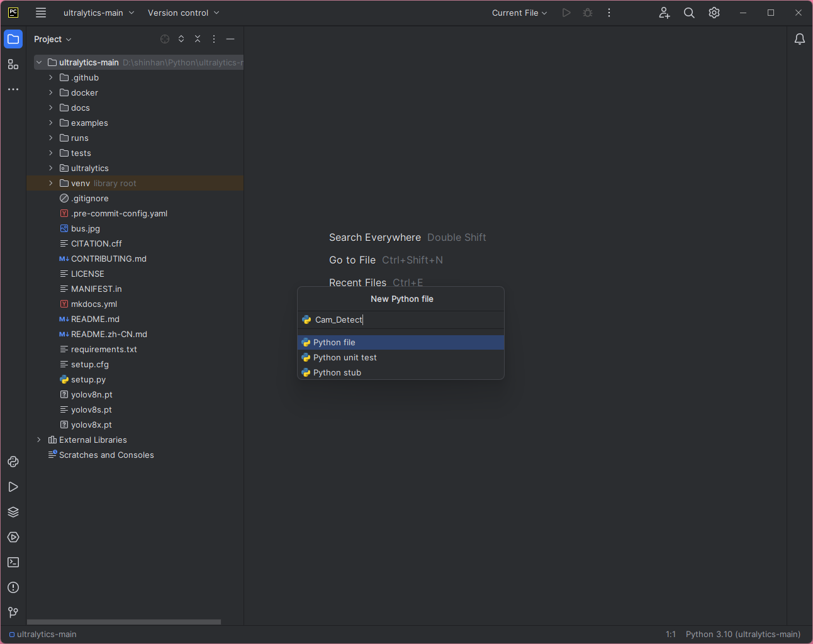Expand the runs folder

coord(51,138)
